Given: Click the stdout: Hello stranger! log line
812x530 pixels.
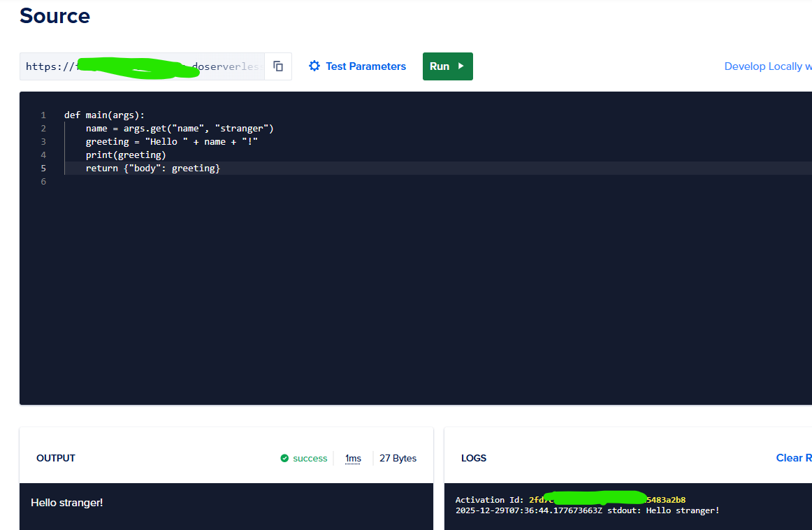Looking at the screenshot, I should point(587,510).
